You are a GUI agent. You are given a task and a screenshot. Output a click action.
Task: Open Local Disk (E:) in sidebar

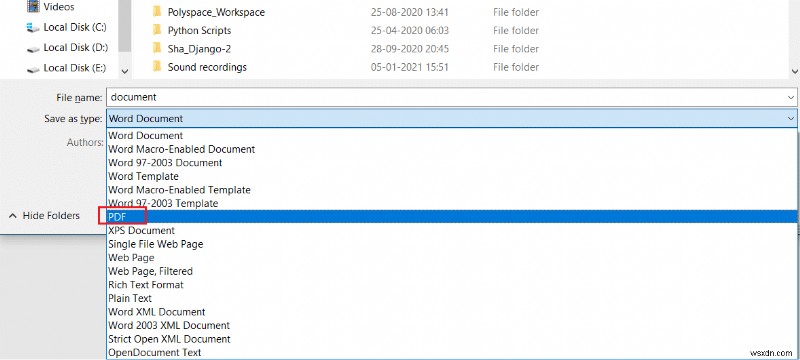click(x=75, y=68)
